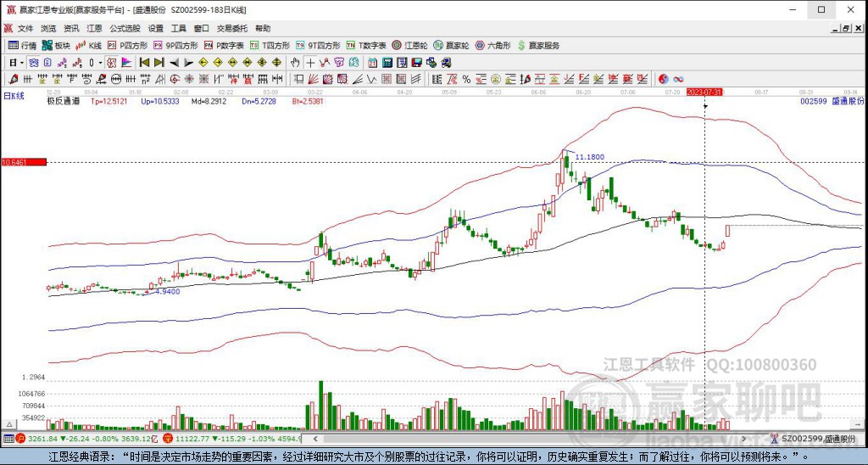The height and width of the screenshot is (465, 868).
Task: Open the 帮助 menu
Action: (263, 28)
